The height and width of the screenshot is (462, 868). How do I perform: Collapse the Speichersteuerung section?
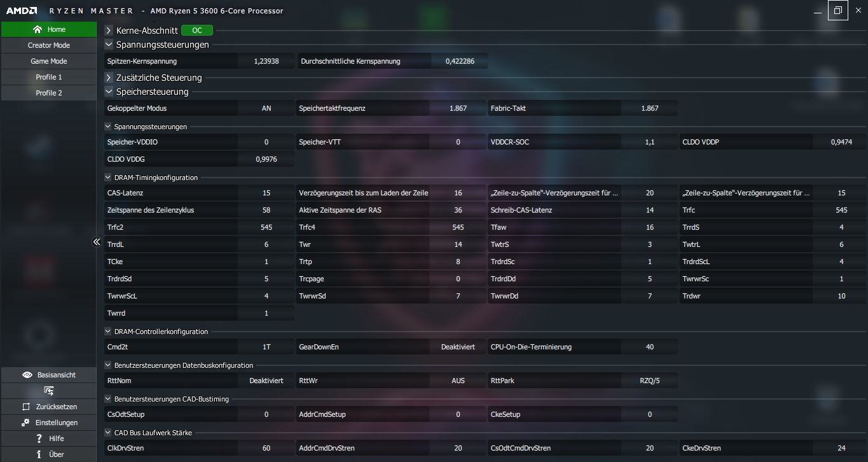[x=109, y=92]
